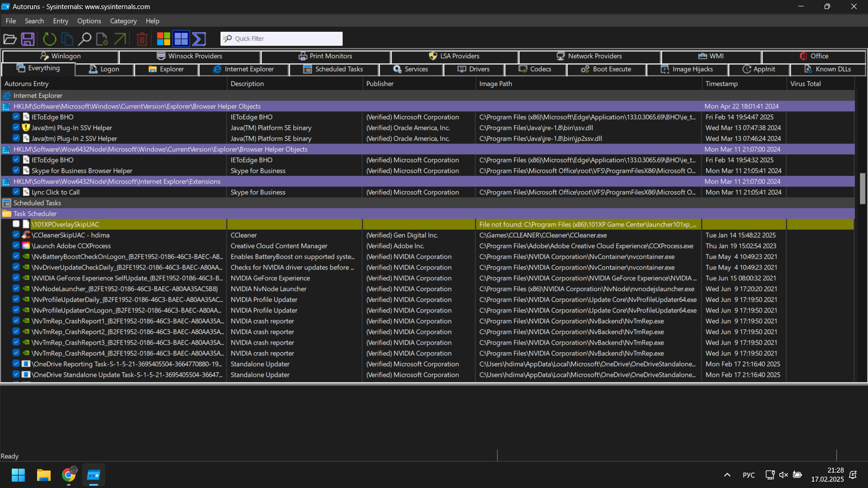Click the battery tray icon
The image size is (868, 488).
coord(797,475)
